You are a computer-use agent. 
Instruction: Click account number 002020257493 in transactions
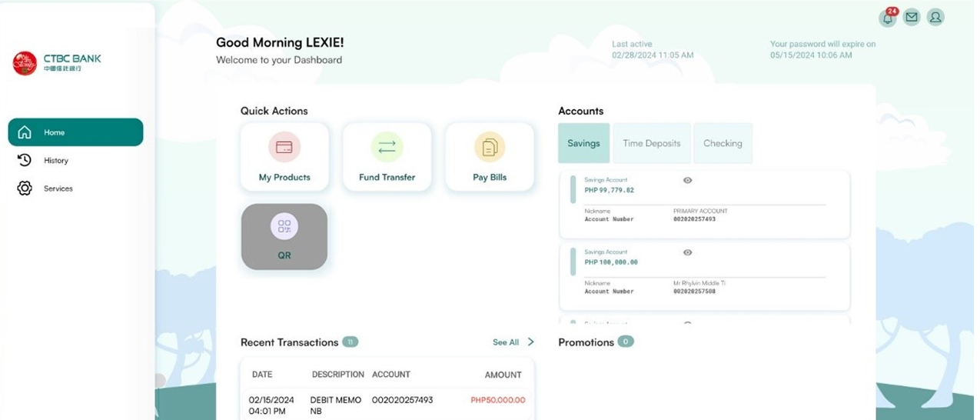tap(402, 400)
